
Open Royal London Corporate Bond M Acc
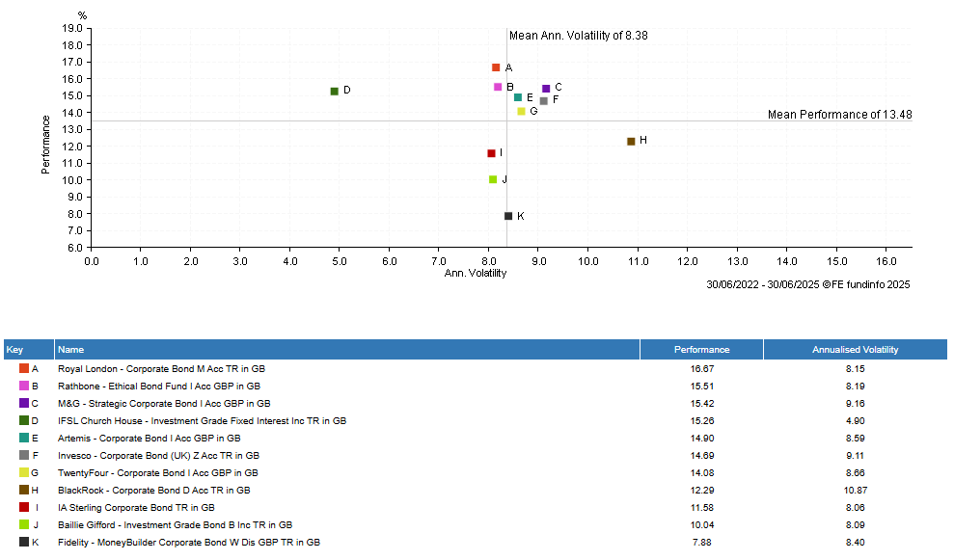161,368
